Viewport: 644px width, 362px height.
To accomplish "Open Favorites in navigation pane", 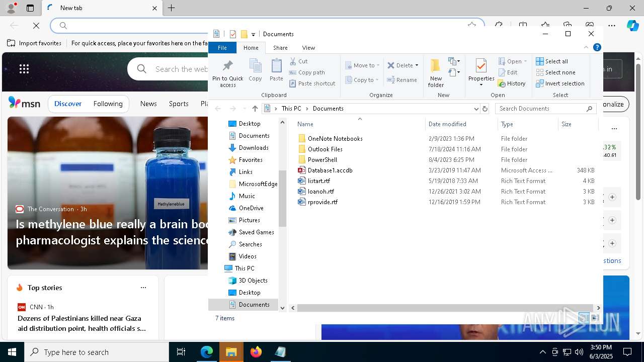I will click(x=251, y=160).
